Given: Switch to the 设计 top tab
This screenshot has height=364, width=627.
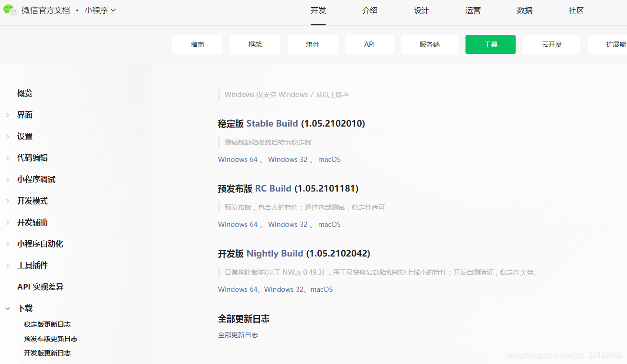Looking at the screenshot, I should point(422,11).
